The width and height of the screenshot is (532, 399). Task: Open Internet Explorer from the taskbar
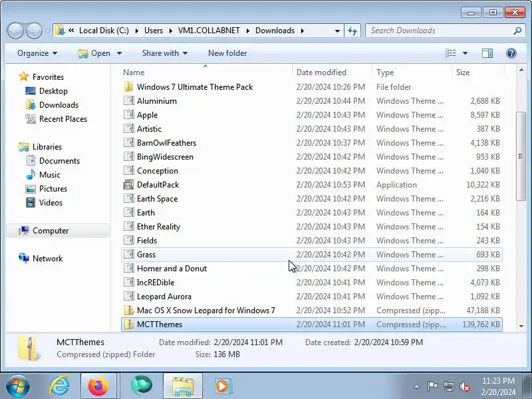(60, 386)
